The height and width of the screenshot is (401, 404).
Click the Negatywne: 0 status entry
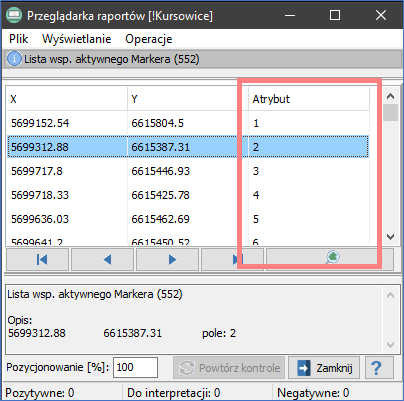[x=313, y=393]
